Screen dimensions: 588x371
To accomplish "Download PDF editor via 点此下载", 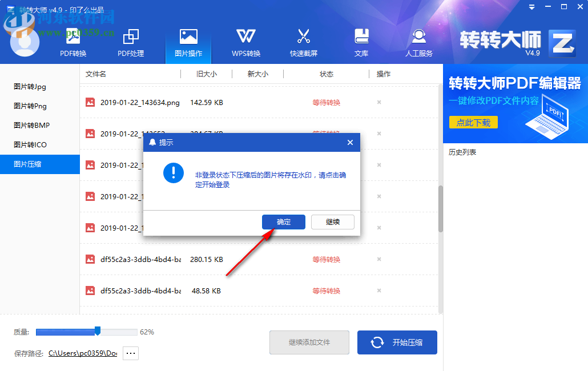I will click(473, 122).
